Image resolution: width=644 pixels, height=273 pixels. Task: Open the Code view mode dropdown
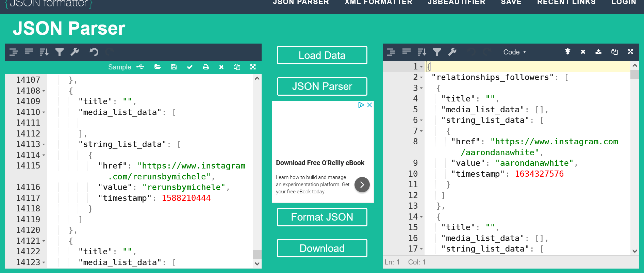pos(514,52)
